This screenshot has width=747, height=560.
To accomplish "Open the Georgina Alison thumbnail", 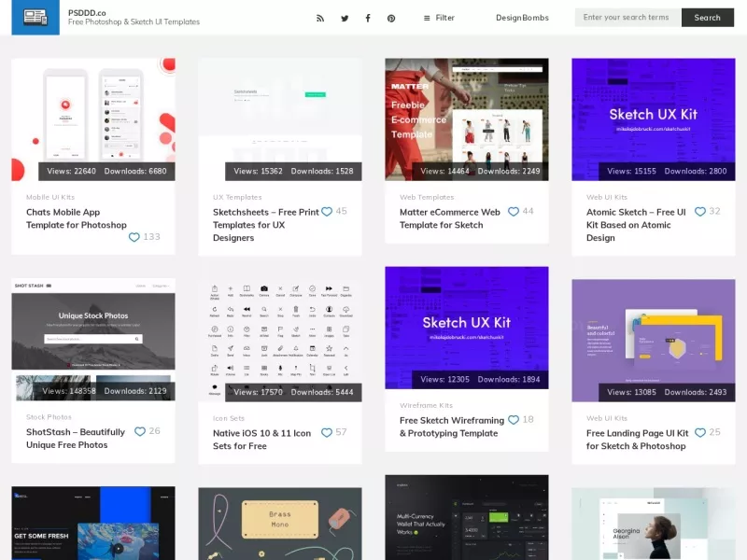I will [654, 524].
